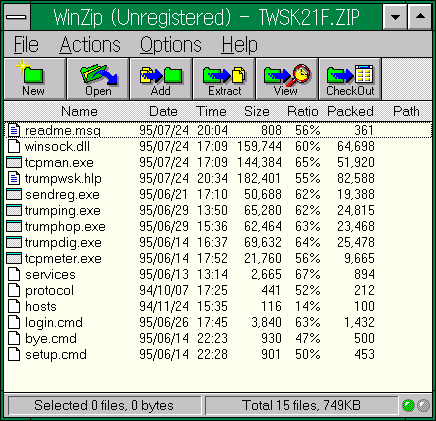Open the Options menu

pos(171,45)
